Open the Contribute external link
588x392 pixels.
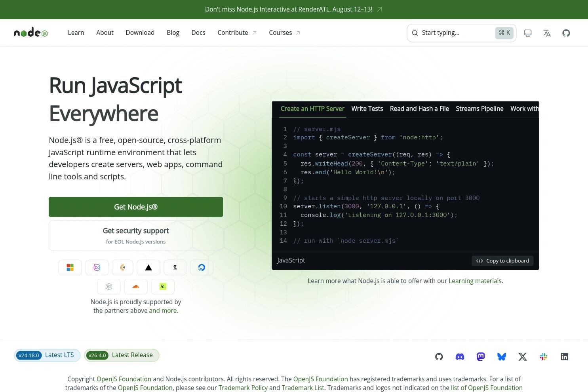(237, 33)
